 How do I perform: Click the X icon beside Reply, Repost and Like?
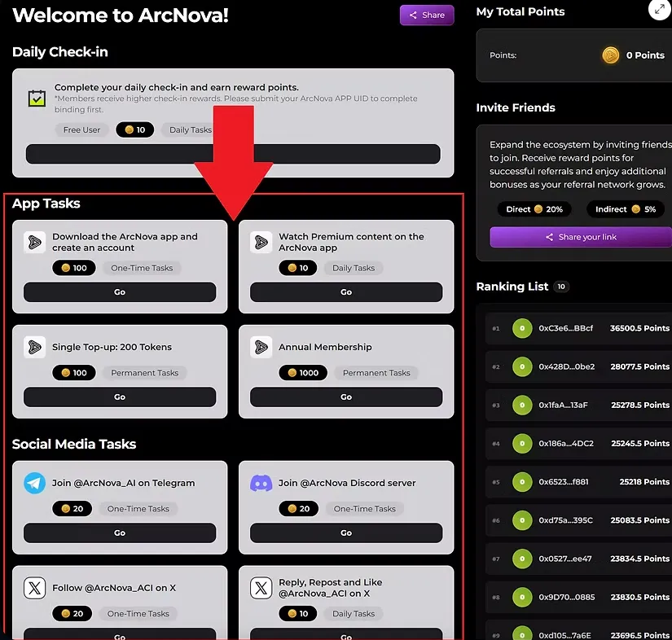click(x=261, y=588)
